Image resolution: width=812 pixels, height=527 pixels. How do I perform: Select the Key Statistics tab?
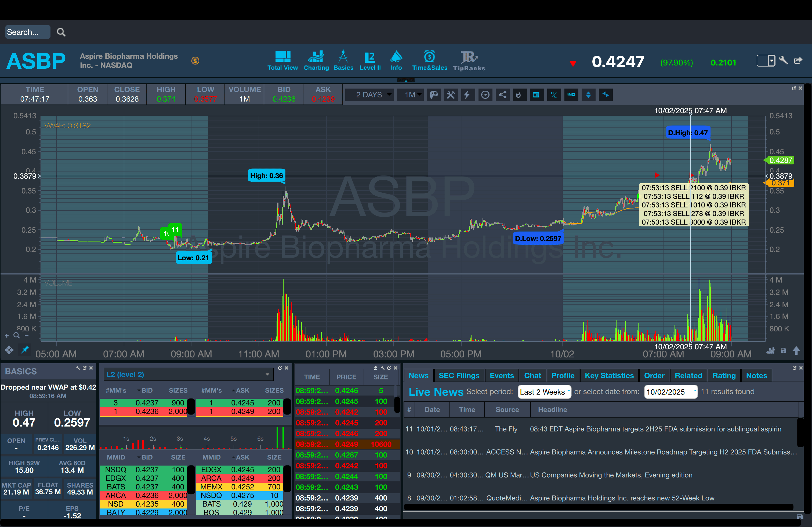[x=609, y=375]
